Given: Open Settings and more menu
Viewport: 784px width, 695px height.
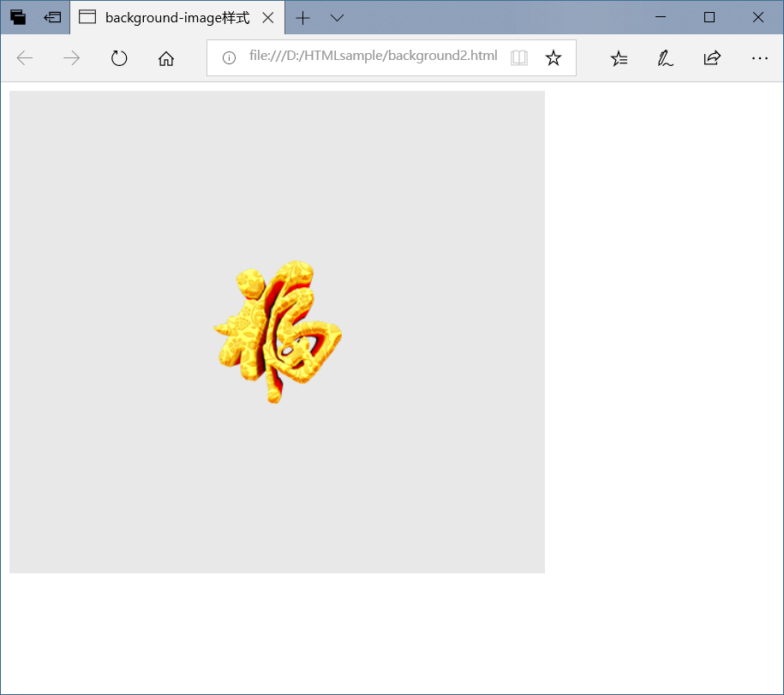Looking at the screenshot, I should 759,58.
